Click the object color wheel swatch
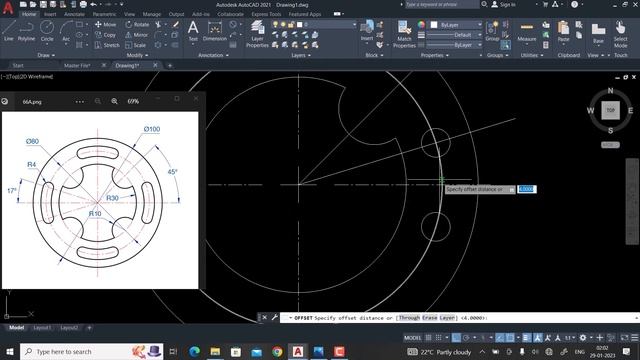The image size is (640, 360). point(422,24)
